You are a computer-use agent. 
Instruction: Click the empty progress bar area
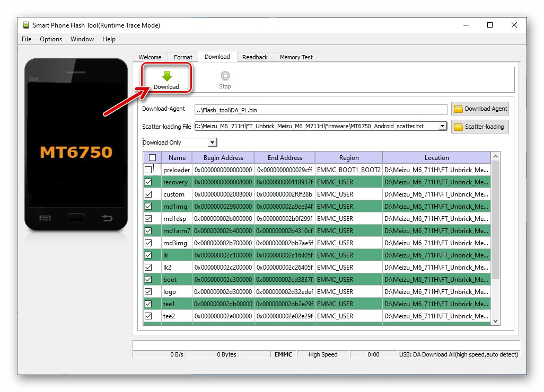[326, 345]
